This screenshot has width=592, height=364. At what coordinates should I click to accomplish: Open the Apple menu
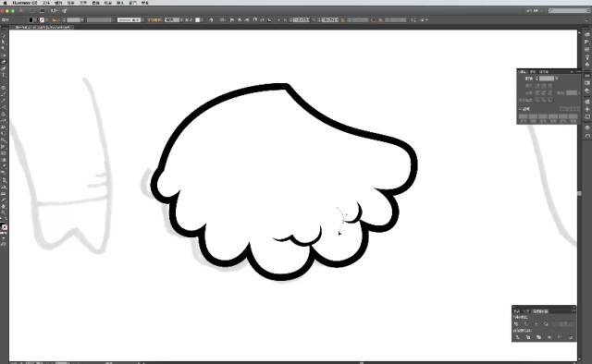click(x=5, y=3)
